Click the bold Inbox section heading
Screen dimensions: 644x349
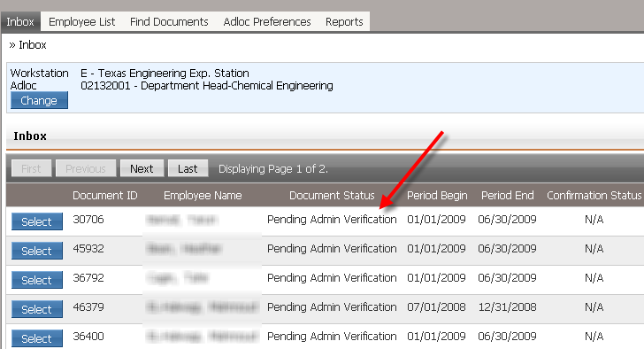[30, 136]
